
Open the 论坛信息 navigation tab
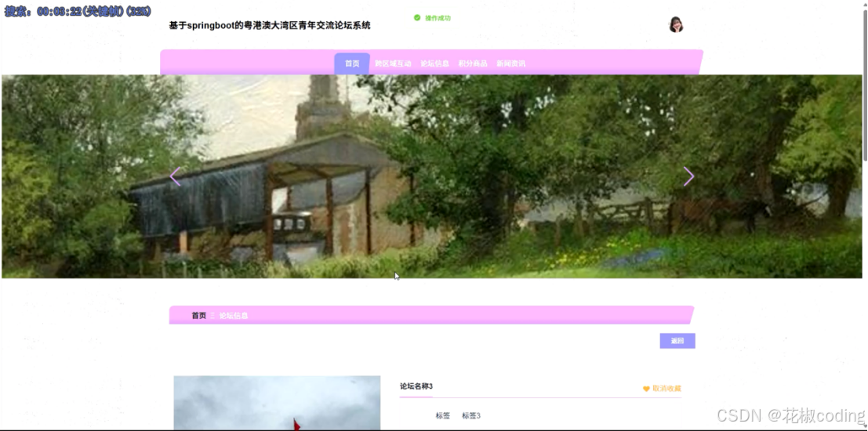click(x=434, y=63)
